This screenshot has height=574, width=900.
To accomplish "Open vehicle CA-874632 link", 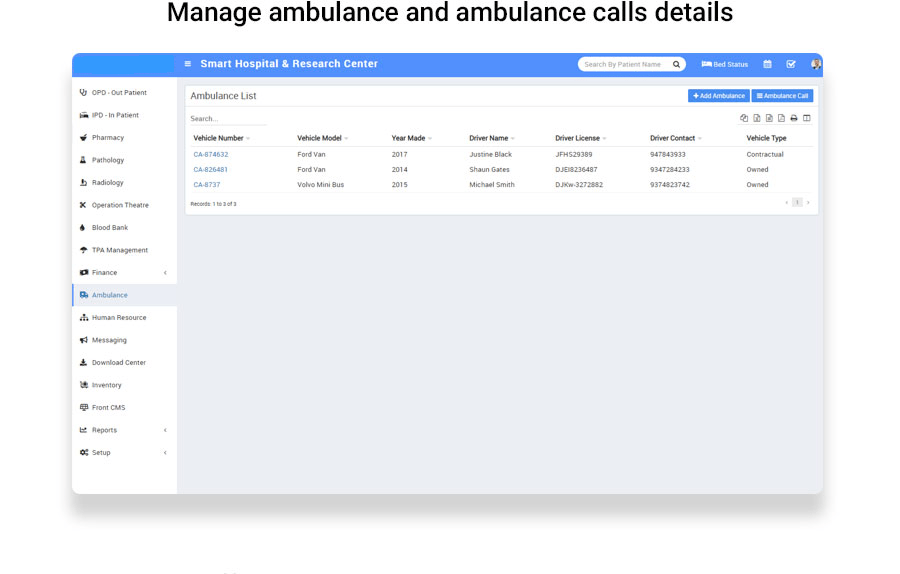I will pyautogui.click(x=211, y=155).
